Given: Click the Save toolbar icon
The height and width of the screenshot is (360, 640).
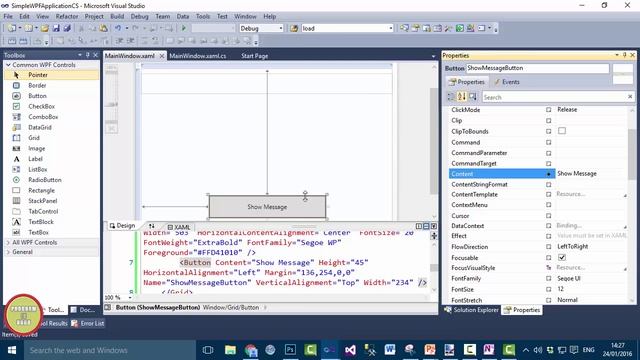Looking at the screenshot, I should (56, 28).
